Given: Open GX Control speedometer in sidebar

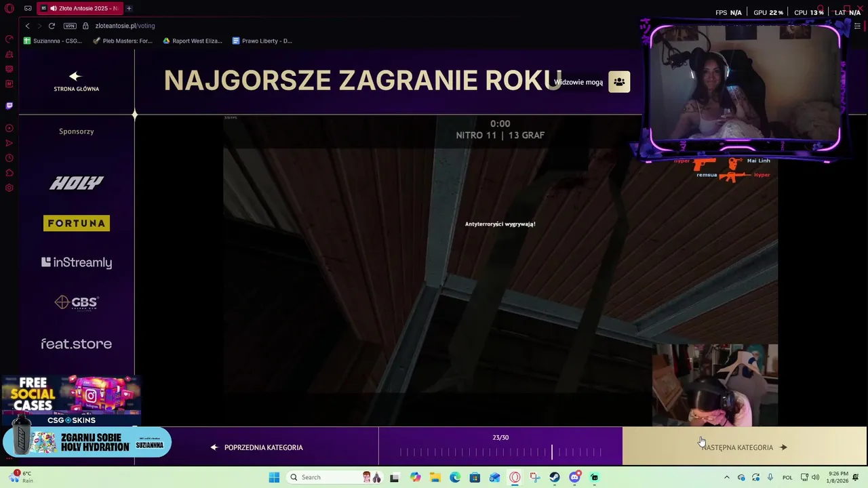Looking at the screenshot, I should [x=9, y=39].
